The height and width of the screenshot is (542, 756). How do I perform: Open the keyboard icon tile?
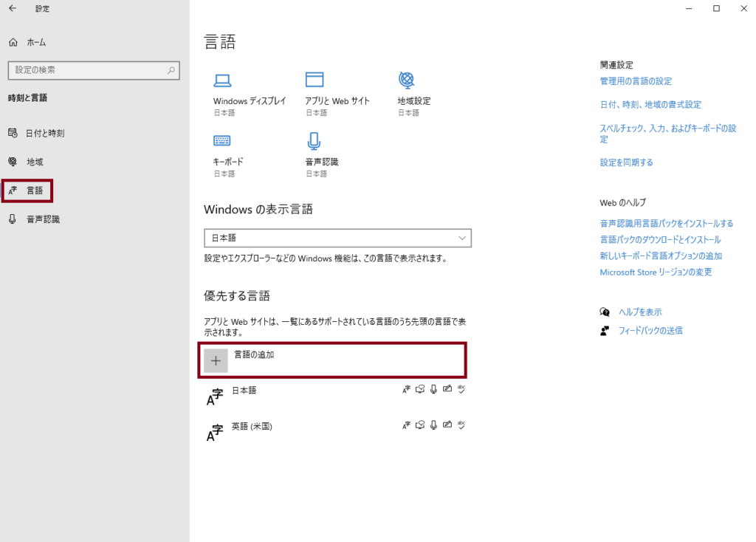click(222, 140)
